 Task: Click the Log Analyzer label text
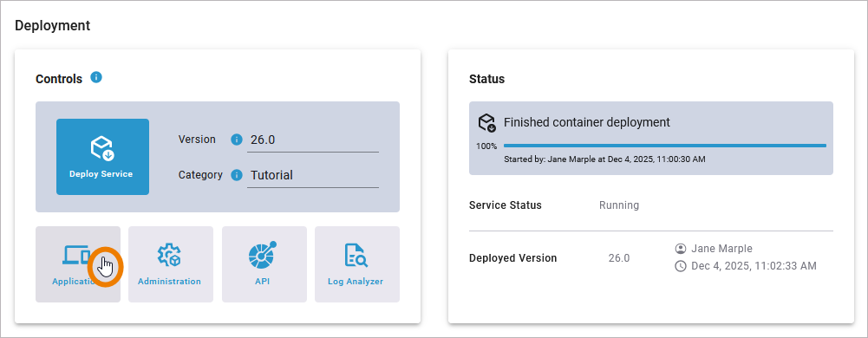tap(356, 281)
